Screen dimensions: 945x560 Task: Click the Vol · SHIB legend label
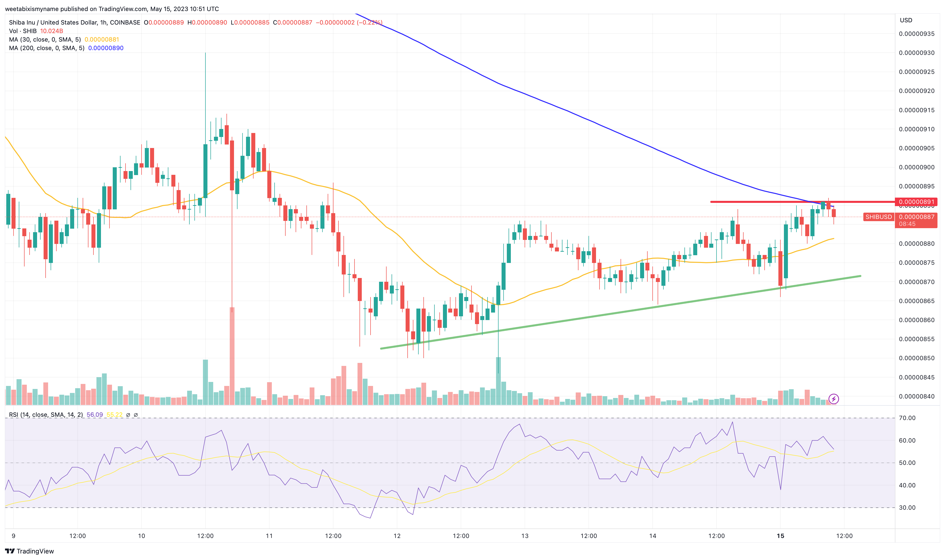[x=23, y=31]
